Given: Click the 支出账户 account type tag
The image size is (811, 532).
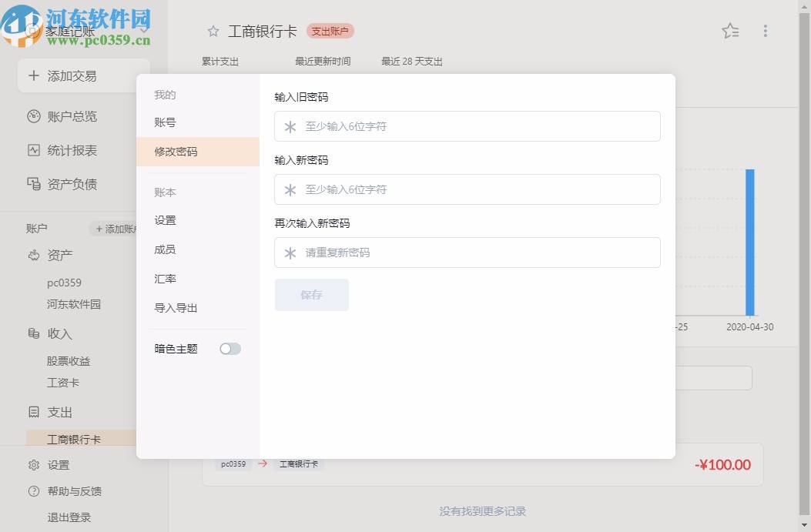Looking at the screenshot, I should 330,32.
